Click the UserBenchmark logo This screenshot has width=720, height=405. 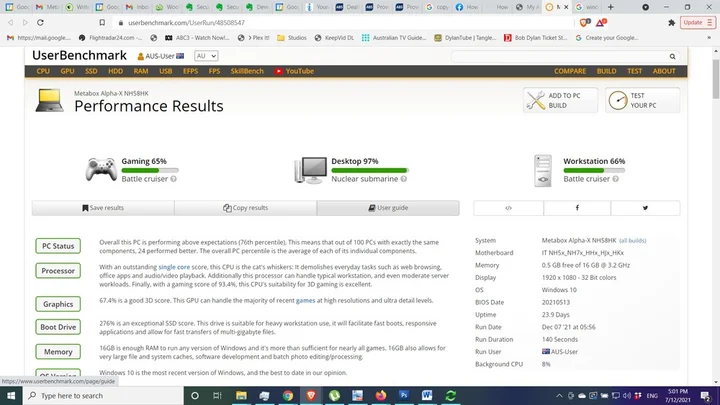pyautogui.click(x=79, y=56)
